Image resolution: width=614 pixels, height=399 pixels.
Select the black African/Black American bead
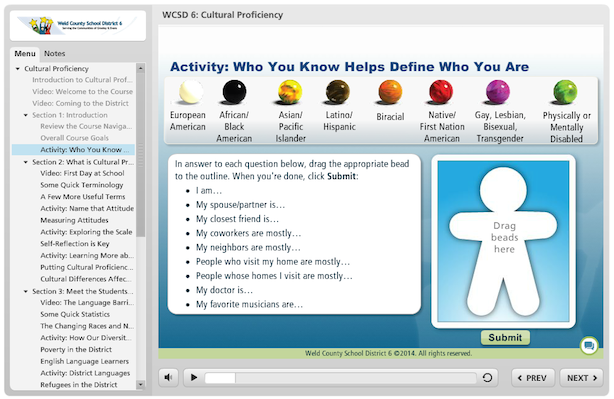(x=234, y=92)
